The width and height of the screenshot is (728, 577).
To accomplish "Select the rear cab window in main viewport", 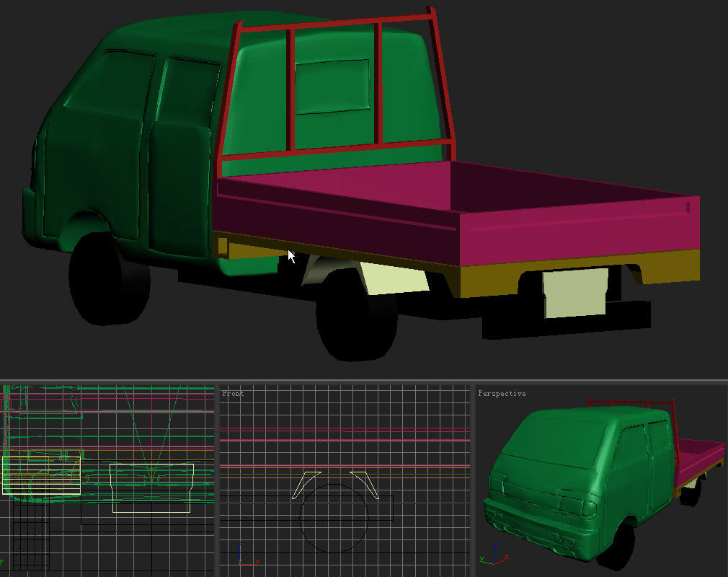I will [x=332, y=87].
